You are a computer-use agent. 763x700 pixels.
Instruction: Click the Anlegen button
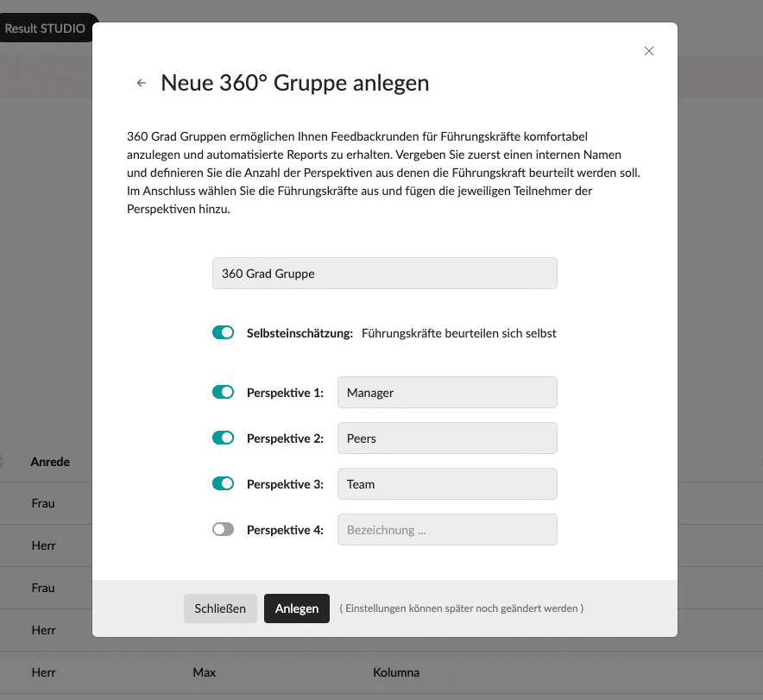point(297,608)
